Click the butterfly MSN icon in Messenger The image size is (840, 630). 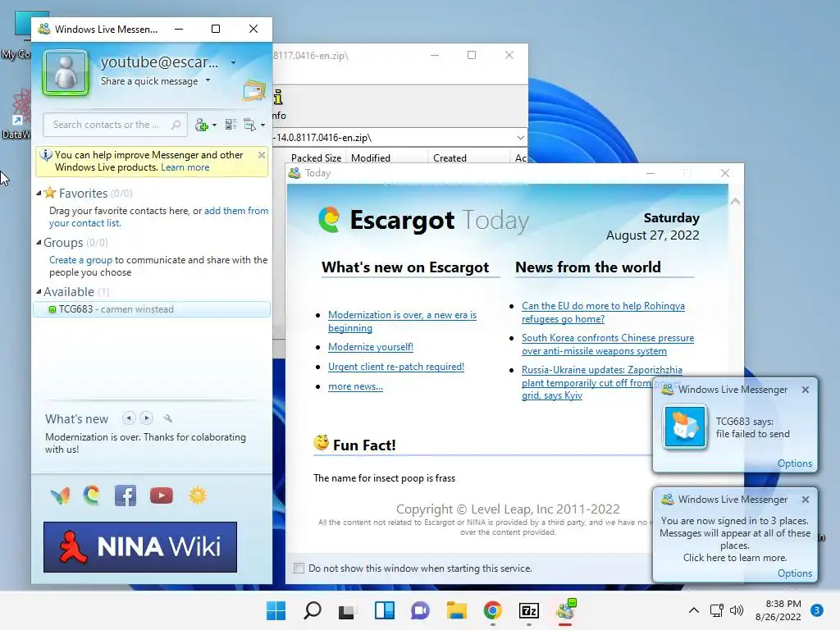(60, 496)
